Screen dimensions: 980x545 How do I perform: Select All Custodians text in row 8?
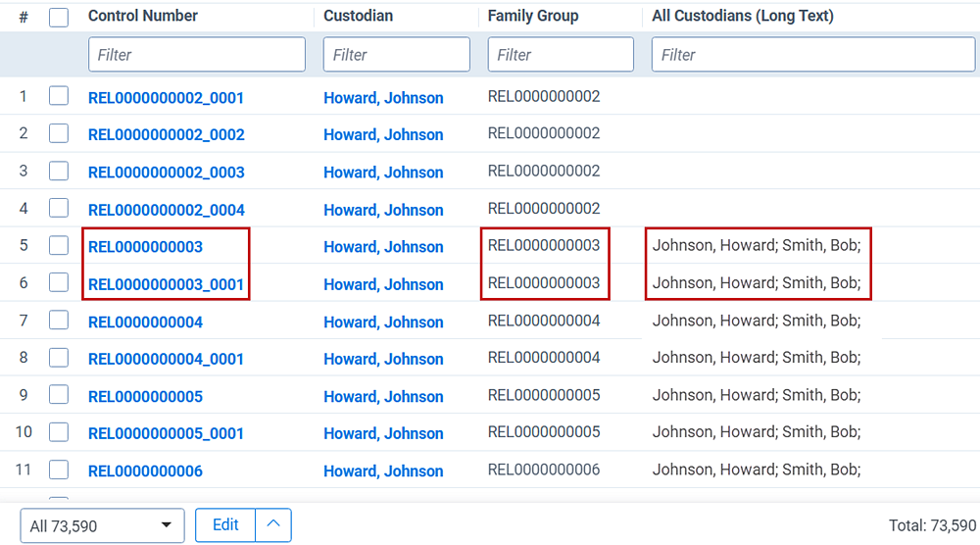coord(757,358)
